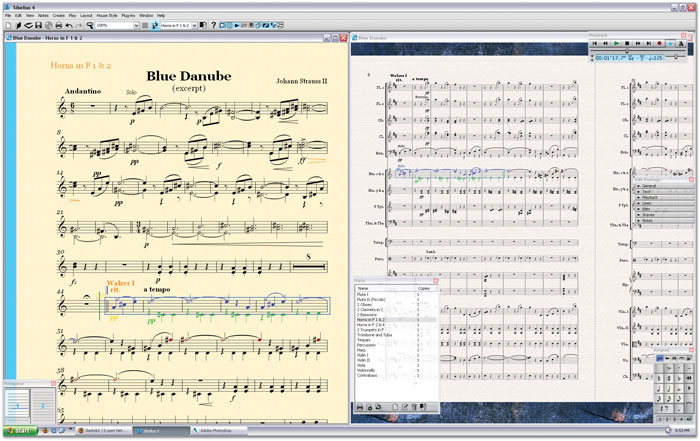Click page 2 thumbnail in Navigator
The width and height of the screenshot is (700, 441).
(43, 405)
